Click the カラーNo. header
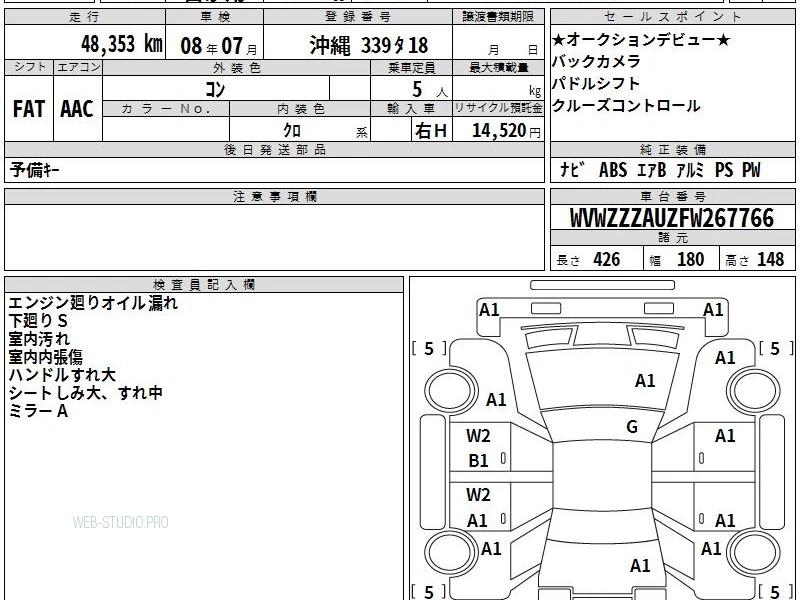This screenshot has height=600, width=800. coord(166,109)
